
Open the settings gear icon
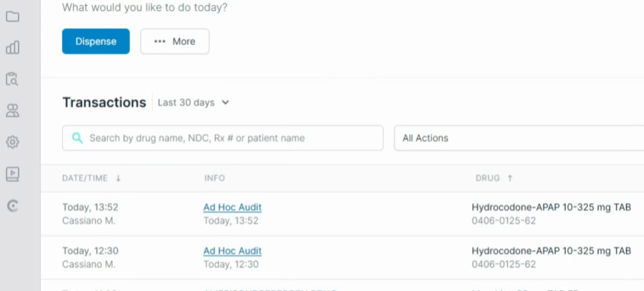(12, 142)
